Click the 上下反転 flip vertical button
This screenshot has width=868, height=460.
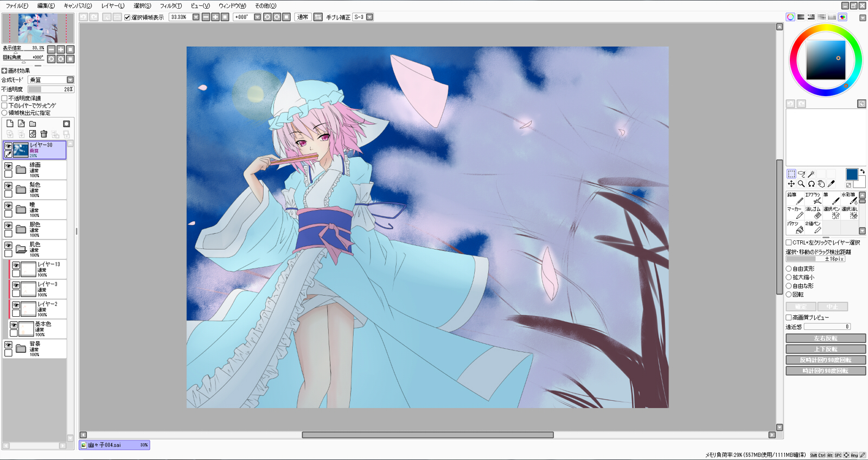coord(826,349)
